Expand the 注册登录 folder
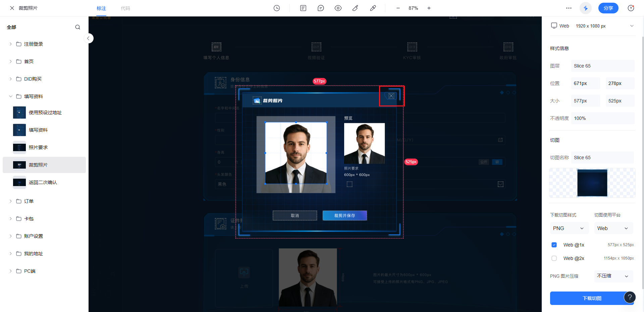This screenshot has width=644, height=312. point(11,44)
